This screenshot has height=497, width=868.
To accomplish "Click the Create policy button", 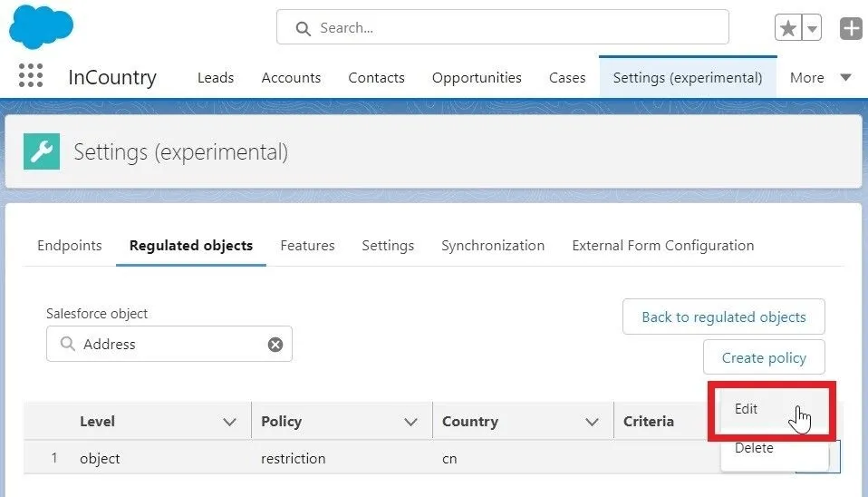I will pos(763,358).
